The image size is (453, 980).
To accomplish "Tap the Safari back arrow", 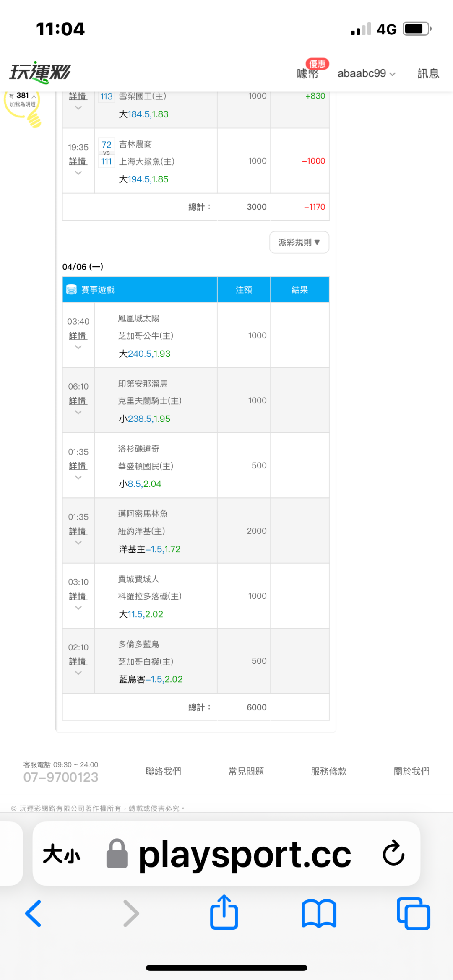I will [34, 913].
